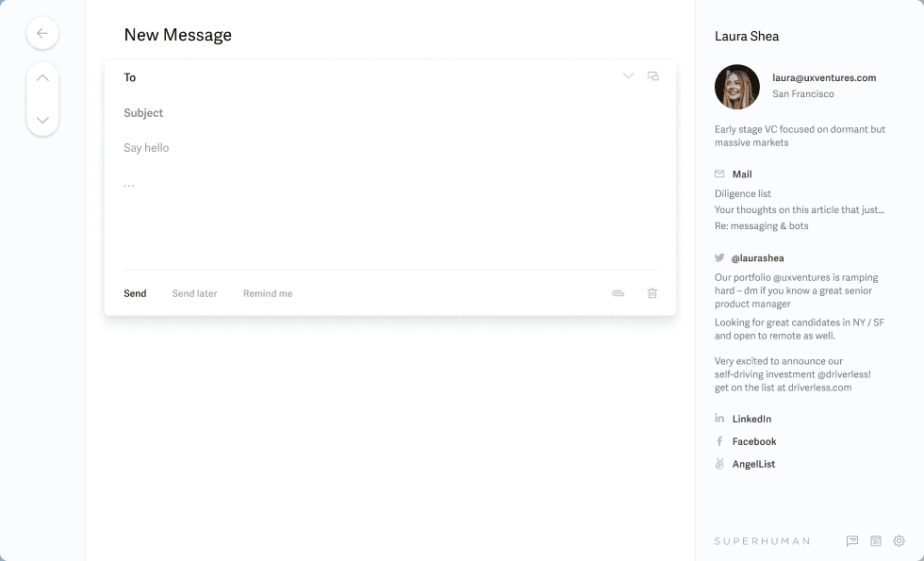Image resolution: width=924 pixels, height=561 pixels.
Task: Expand the navigation down chevron on left rail
Action: click(x=42, y=120)
